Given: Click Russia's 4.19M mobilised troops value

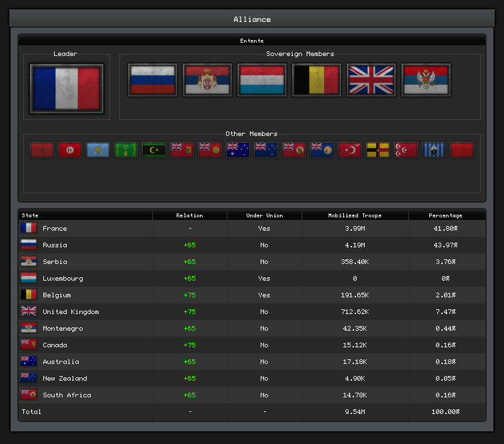Looking at the screenshot, I should point(355,245).
